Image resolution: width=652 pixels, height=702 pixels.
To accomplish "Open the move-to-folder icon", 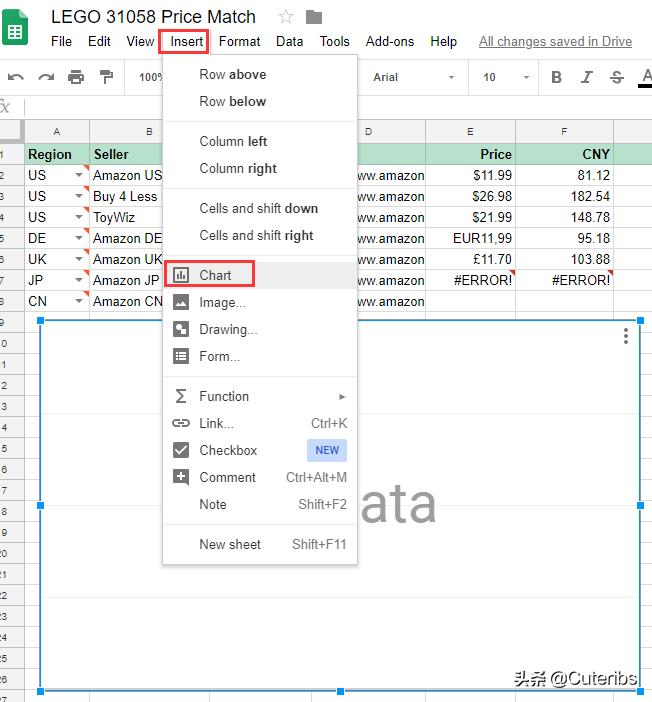I will (313, 17).
